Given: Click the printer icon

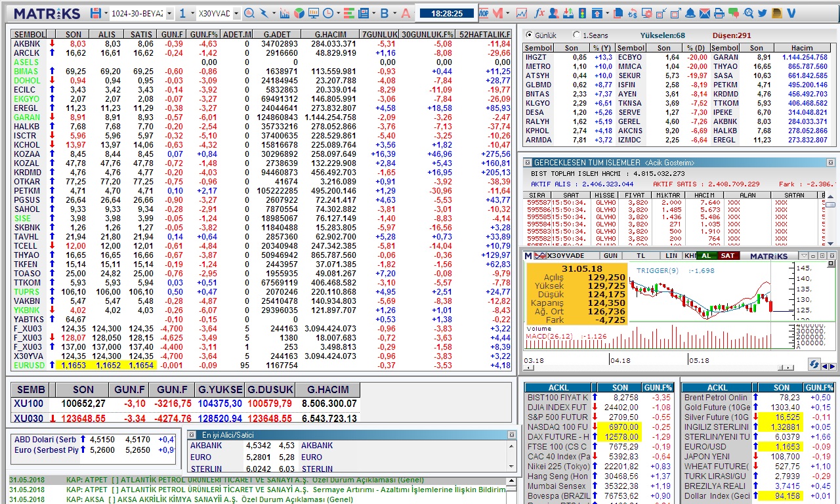Looking at the screenshot, I should tap(719, 13).
